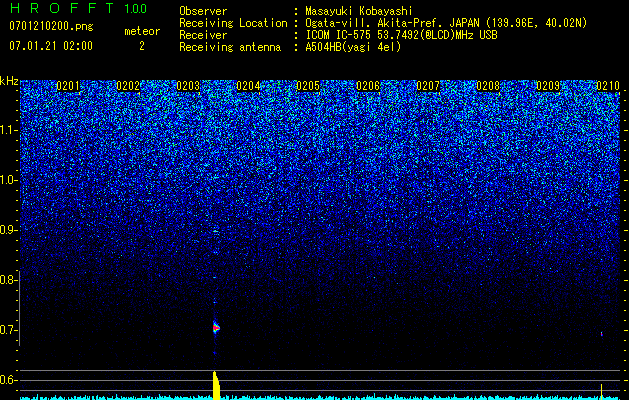
Task: Click the Receiver label
Action: 203,35
